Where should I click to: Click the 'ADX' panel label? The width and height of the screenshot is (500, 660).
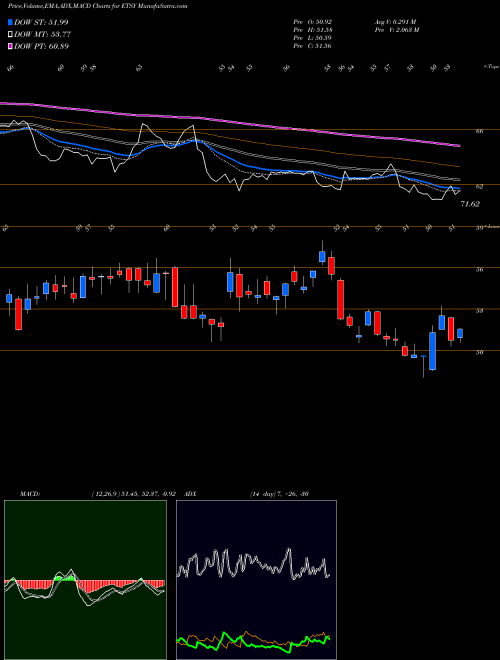point(191,494)
